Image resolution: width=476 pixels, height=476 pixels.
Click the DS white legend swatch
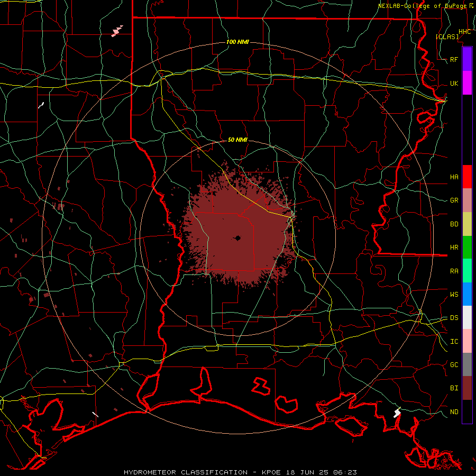(467, 317)
